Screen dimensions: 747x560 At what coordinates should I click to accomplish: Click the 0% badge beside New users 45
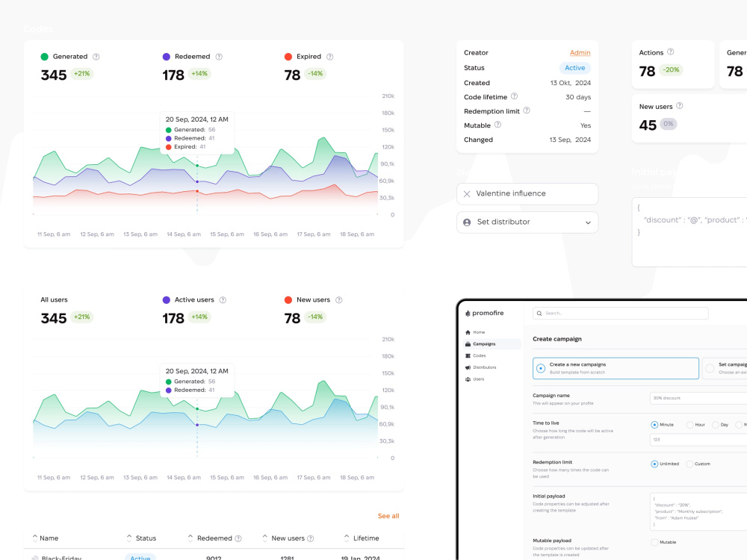click(x=669, y=124)
